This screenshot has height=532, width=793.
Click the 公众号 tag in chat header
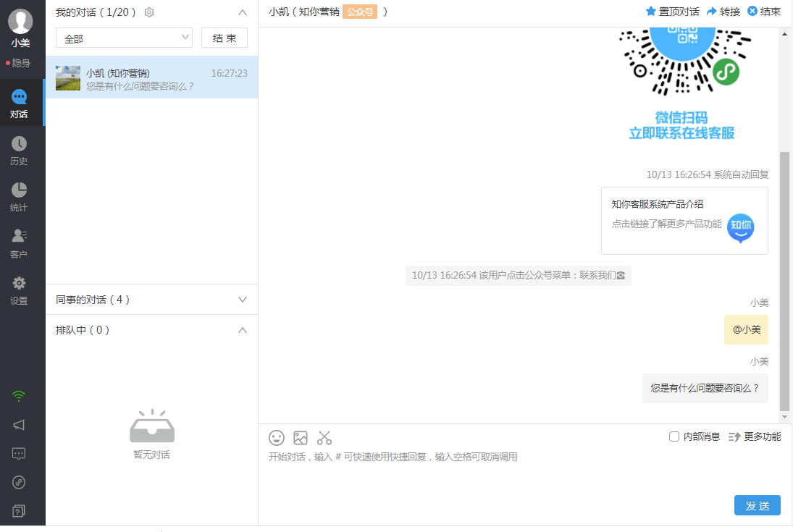pyautogui.click(x=360, y=12)
